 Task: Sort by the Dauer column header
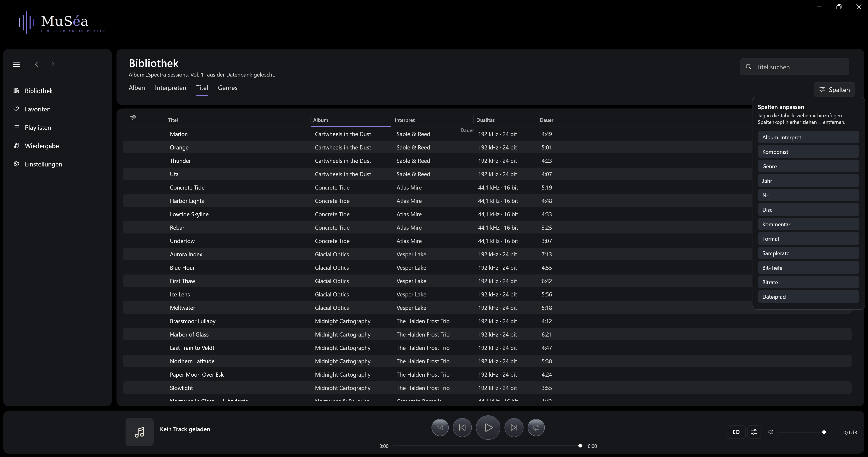tap(547, 120)
